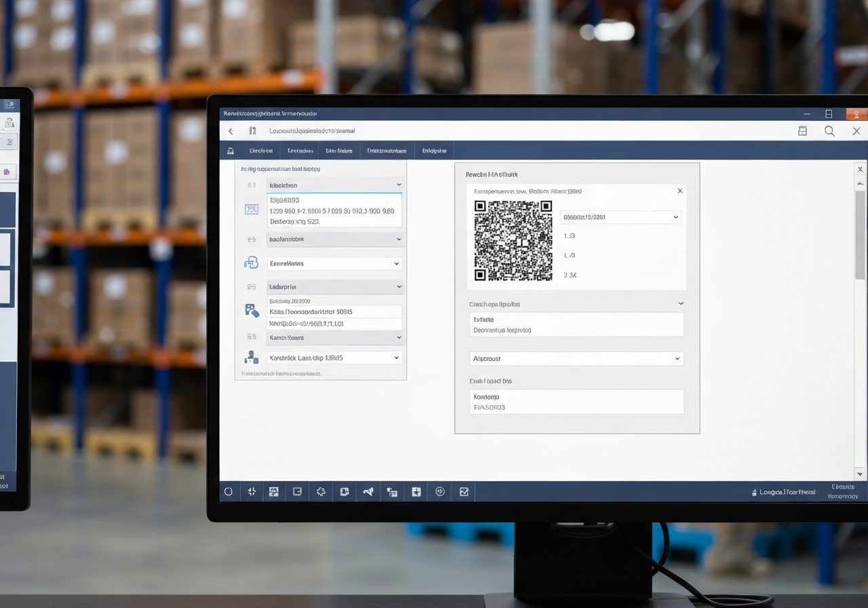Click the Kòàs field ending in 10815
The width and height of the screenshot is (868, 608).
(x=334, y=311)
